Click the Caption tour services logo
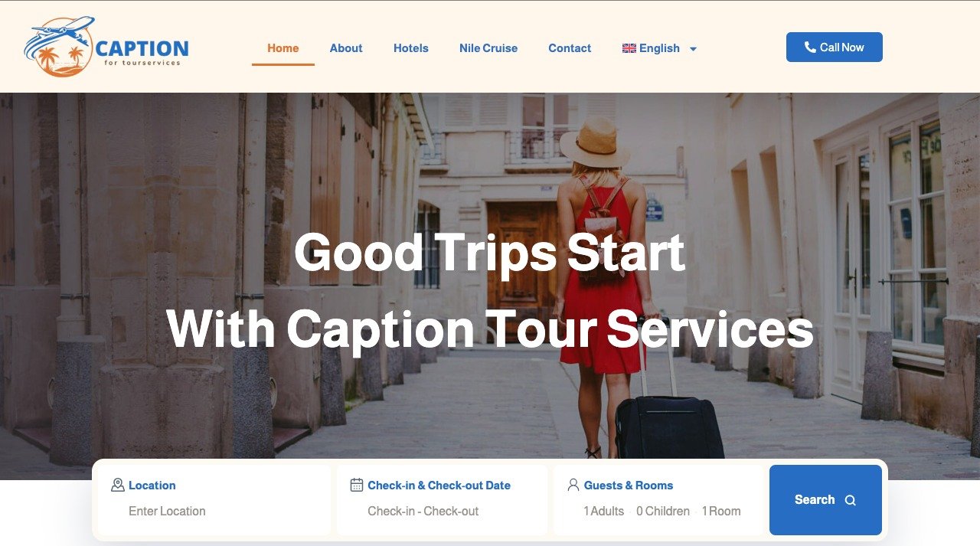This screenshot has width=980, height=546. click(106, 47)
